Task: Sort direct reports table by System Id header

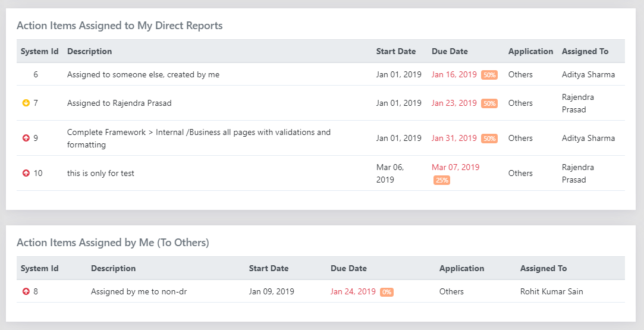Action: [x=39, y=51]
